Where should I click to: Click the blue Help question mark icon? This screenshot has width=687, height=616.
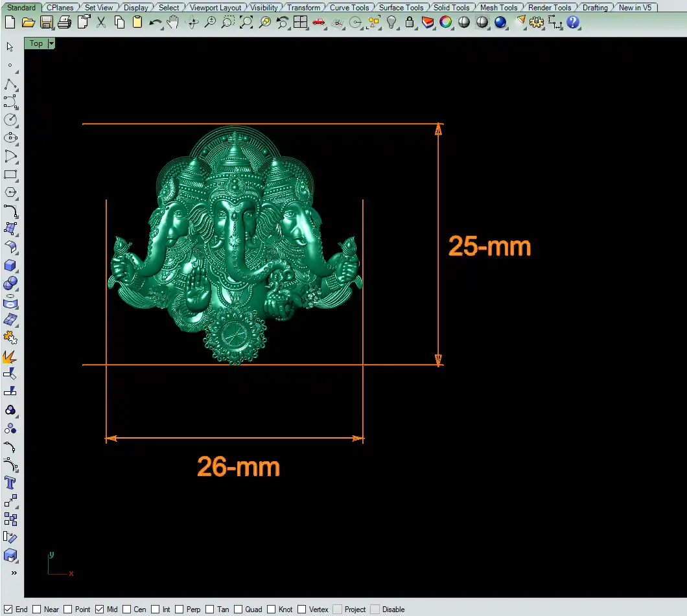(573, 23)
